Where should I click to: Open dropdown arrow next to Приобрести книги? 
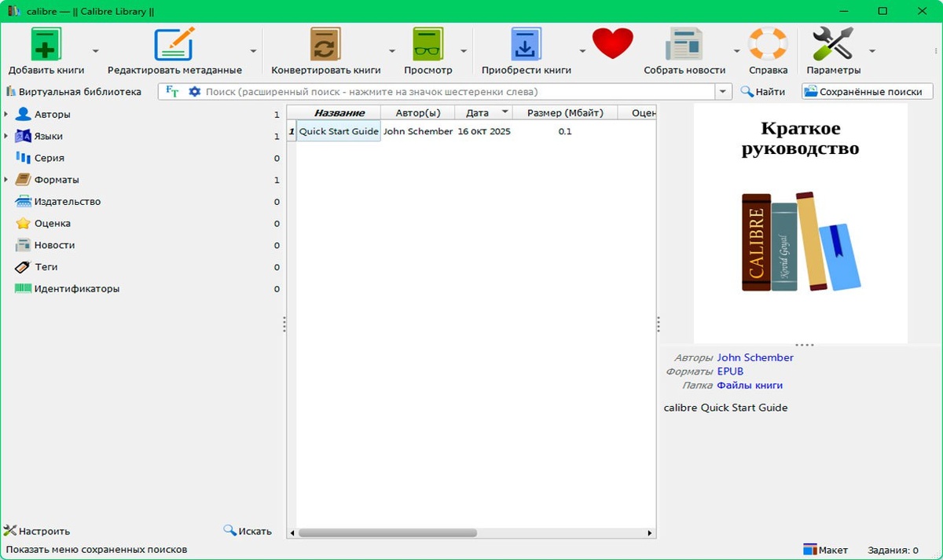(582, 50)
